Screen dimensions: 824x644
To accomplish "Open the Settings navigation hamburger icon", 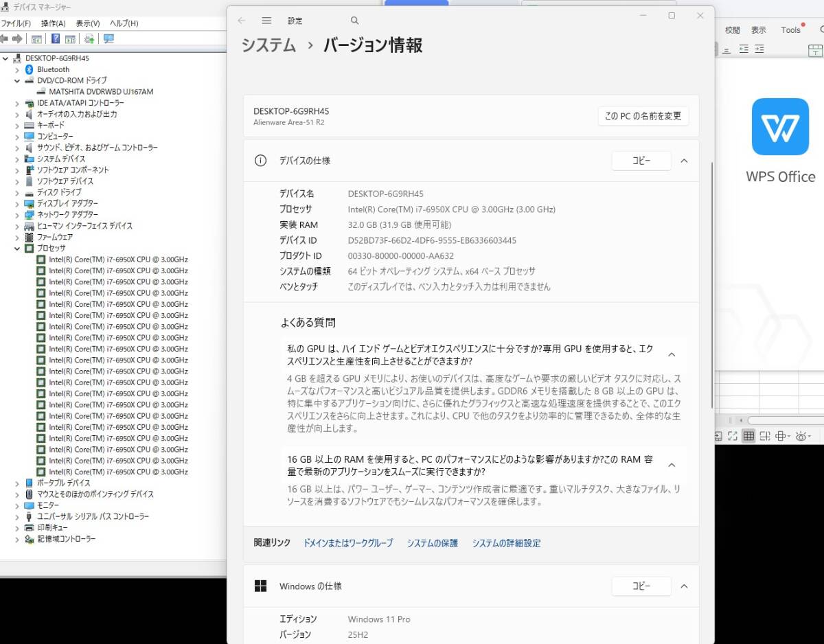I will [266, 21].
